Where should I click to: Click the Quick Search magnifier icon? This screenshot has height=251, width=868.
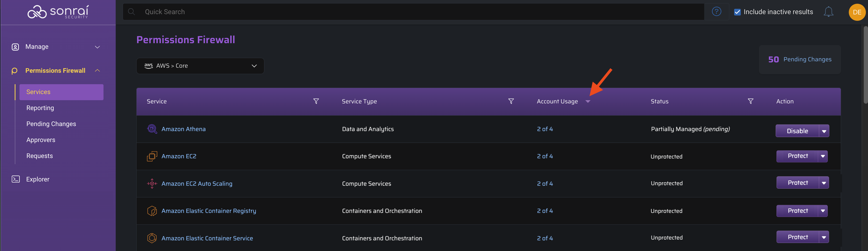(x=132, y=12)
